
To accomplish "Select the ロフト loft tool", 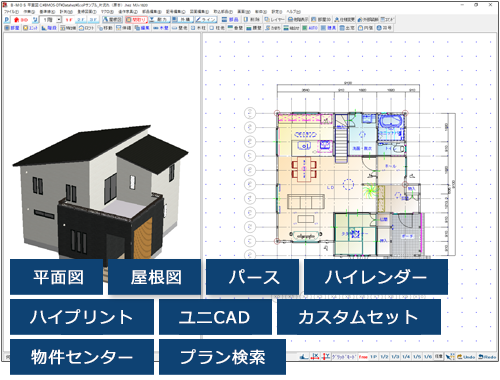I will 87,28.
